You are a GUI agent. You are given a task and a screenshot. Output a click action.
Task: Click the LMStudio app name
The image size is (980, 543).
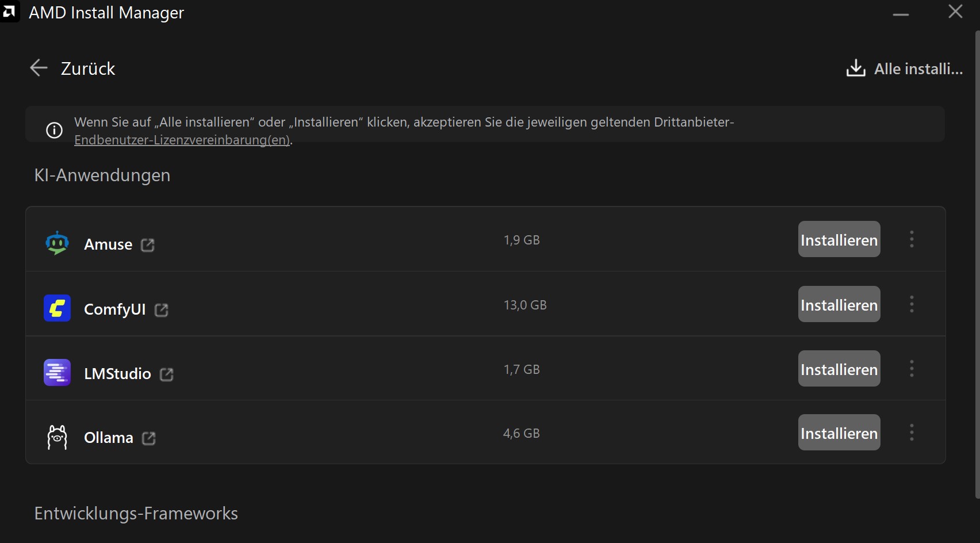[x=117, y=374]
